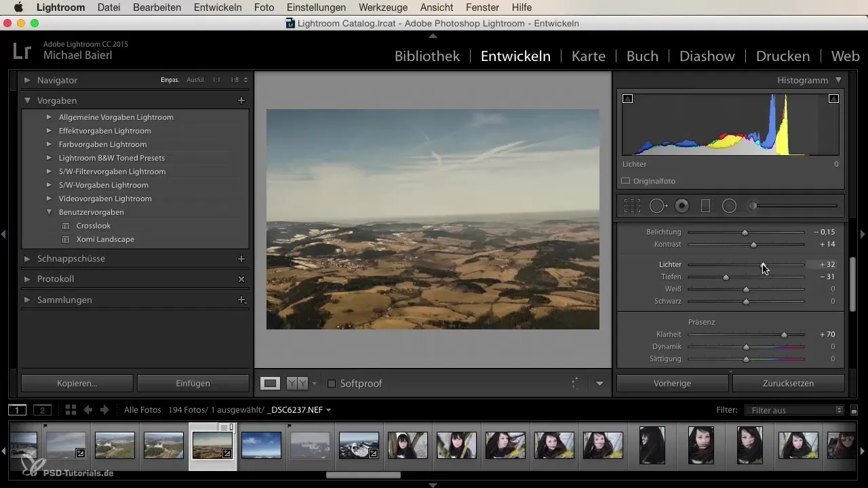
Task: Click the Xomi Landscape preset entry
Action: 105,239
